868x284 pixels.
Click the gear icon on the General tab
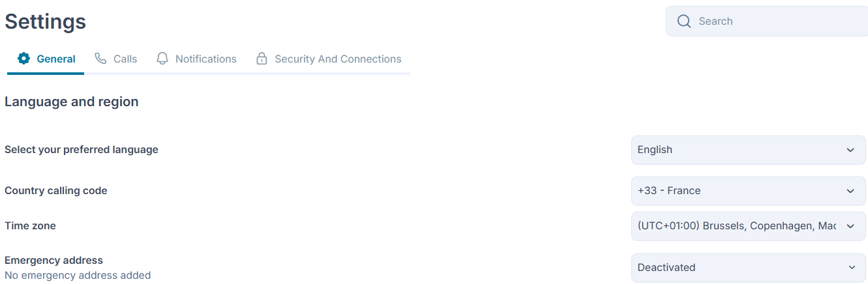[x=24, y=59]
